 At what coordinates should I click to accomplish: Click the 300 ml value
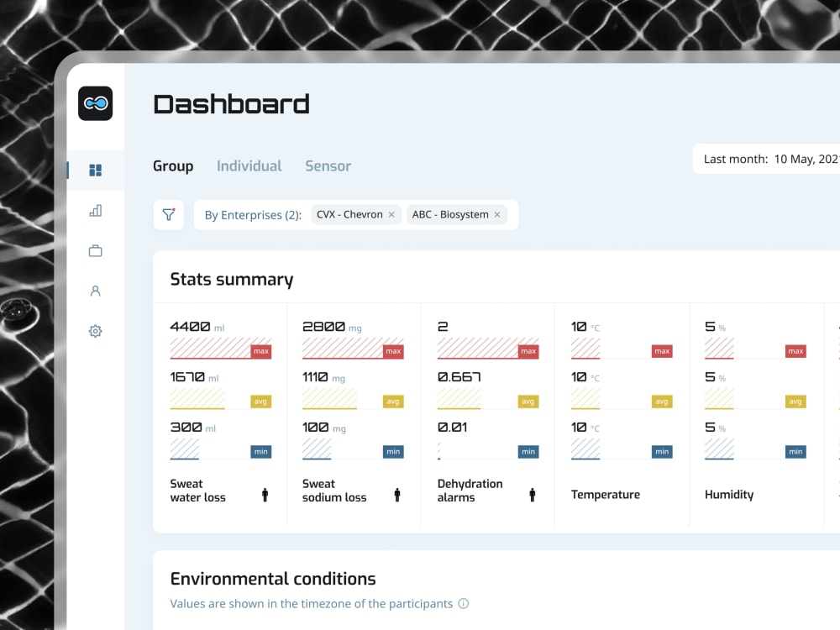(x=193, y=428)
